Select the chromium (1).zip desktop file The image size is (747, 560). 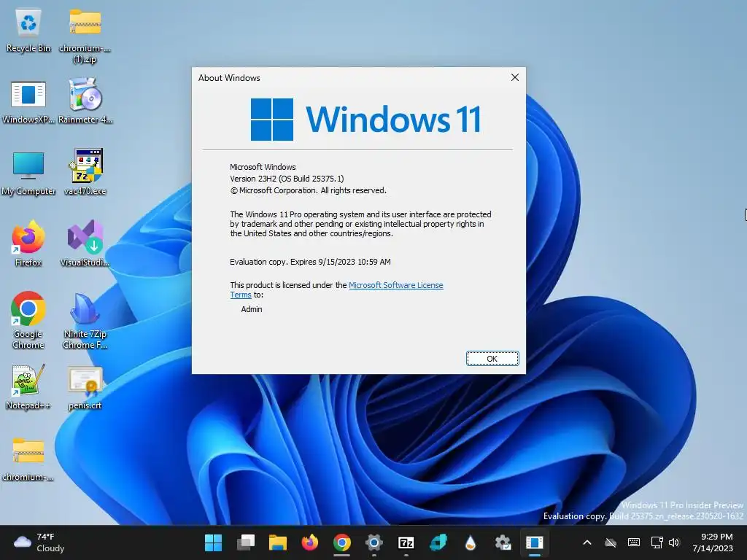pos(85,36)
